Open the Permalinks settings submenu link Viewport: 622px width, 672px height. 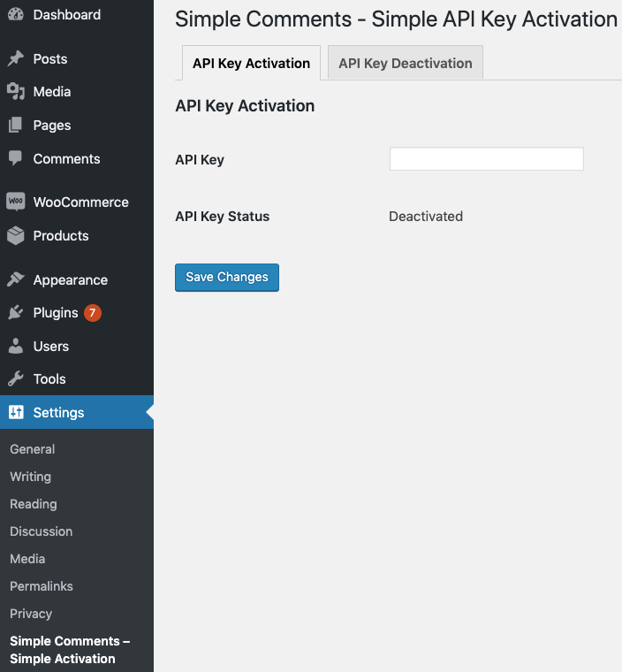pos(42,586)
